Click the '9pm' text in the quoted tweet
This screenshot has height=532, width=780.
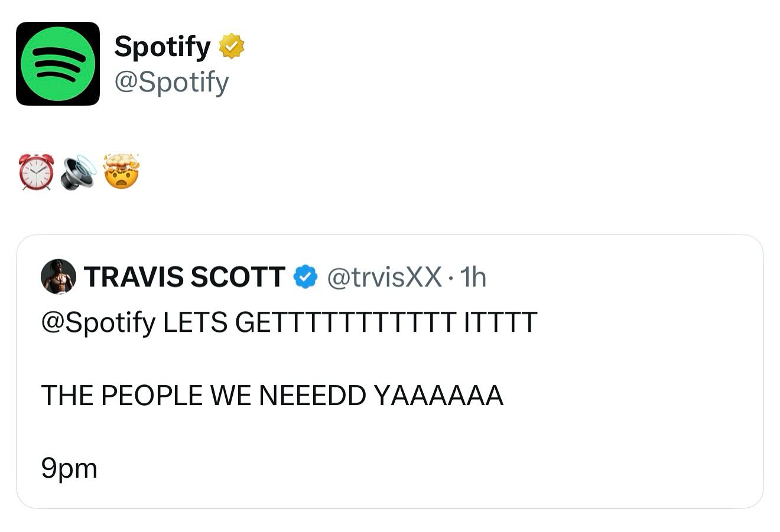[69, 469]
